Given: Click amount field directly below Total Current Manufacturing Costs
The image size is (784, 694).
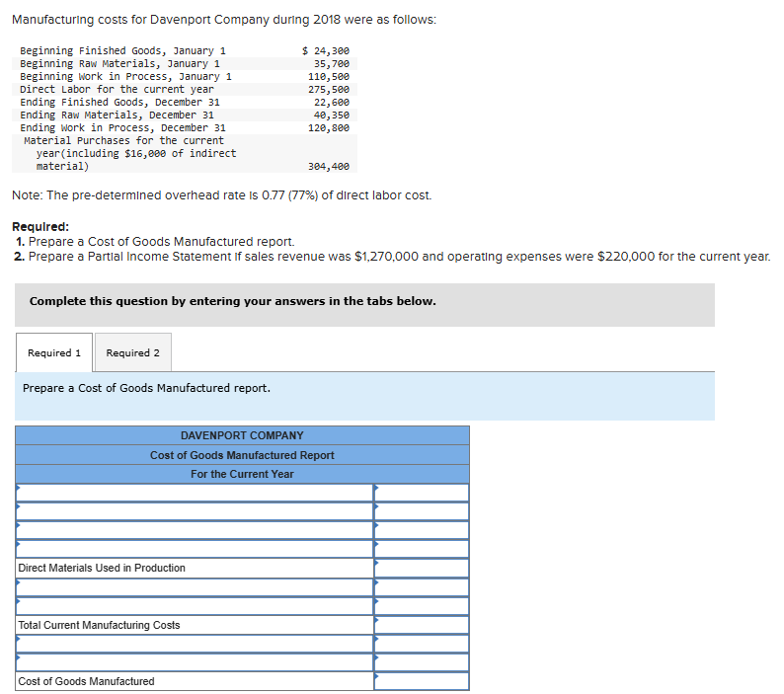Looking at the screenshot, I should click(422, 644).
